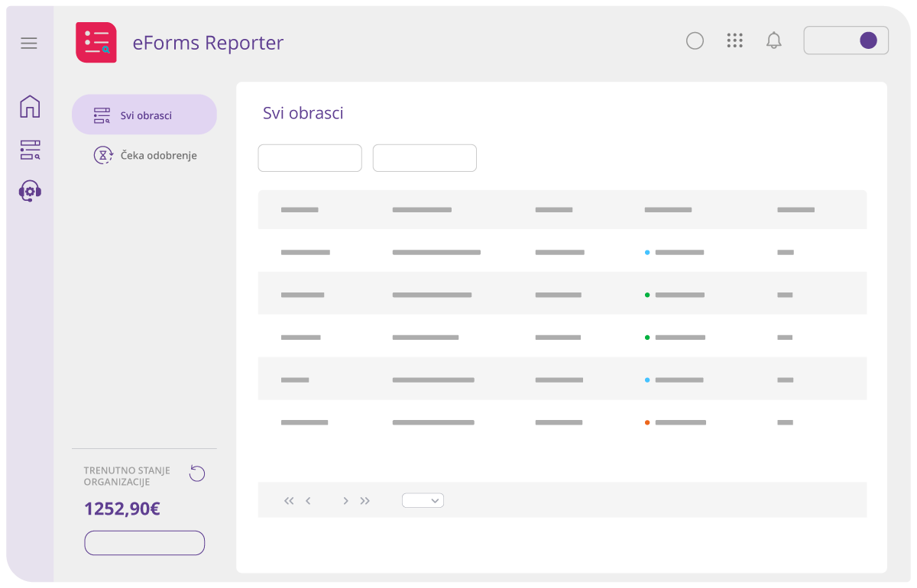This screenshot has width=917, height=588.
Task: Open the forms icon in the left sidebar
Action: [x=29, y=149]
